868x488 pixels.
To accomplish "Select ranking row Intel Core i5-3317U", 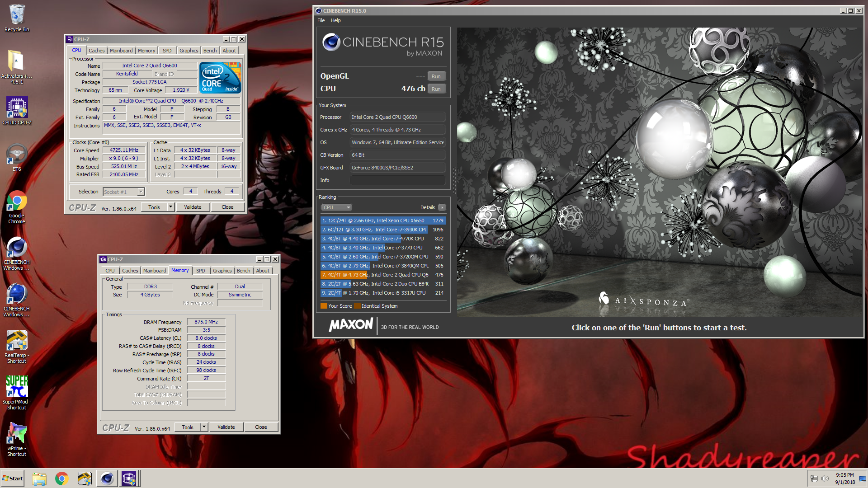I will pos(383,293).
